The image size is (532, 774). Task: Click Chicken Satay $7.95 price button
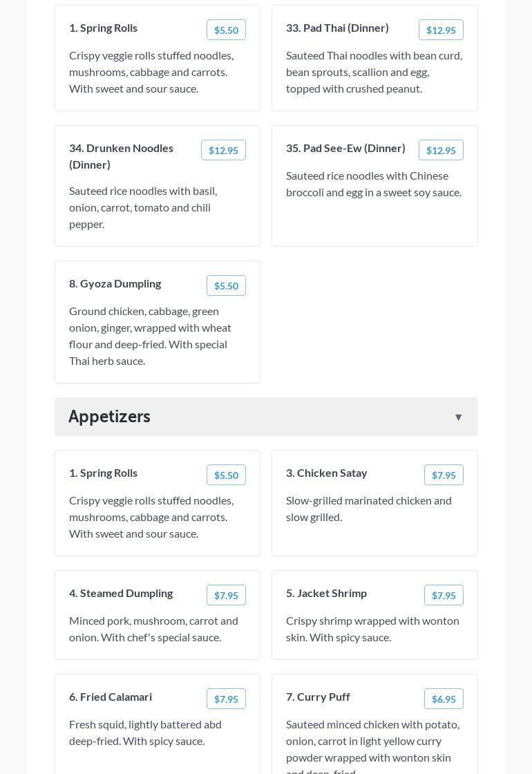[444, 475]
